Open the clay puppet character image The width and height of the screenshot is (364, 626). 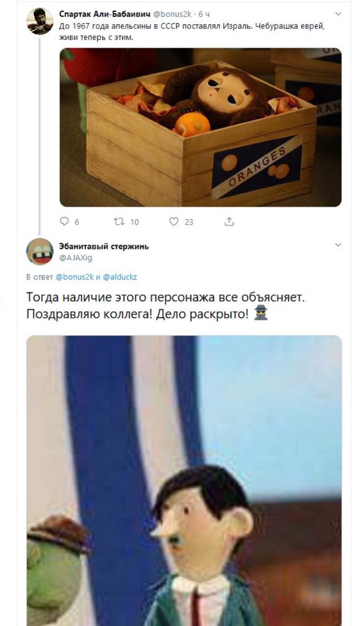coord(184,480)
